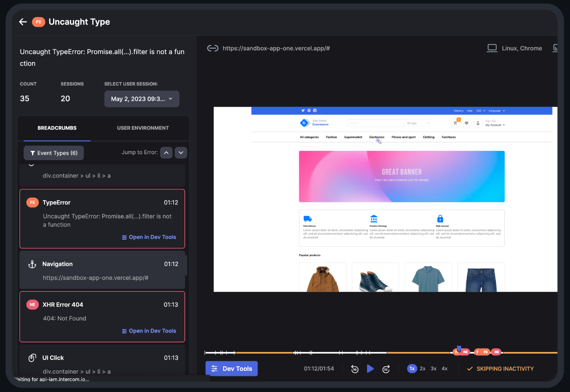Image resolution: width=570 pixels, height=392 pixels.
Task: Click the NE marker on timeline
Action: click(x=465, y=352)
